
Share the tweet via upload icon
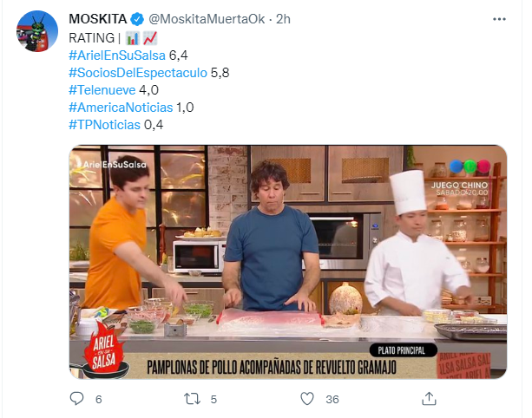point(429,399)
